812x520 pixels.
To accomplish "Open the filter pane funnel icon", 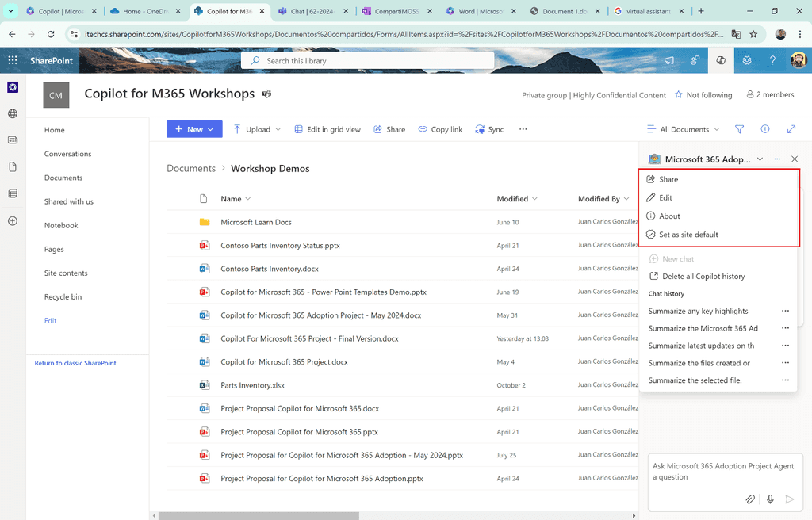I will tap(740, 129).
